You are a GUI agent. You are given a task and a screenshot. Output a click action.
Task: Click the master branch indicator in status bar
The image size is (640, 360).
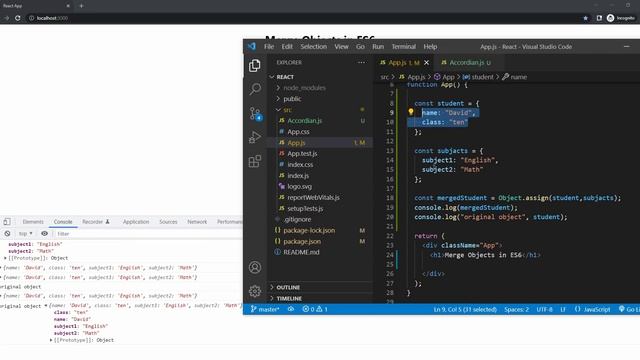pyautogui.click(x=265, y=309)
